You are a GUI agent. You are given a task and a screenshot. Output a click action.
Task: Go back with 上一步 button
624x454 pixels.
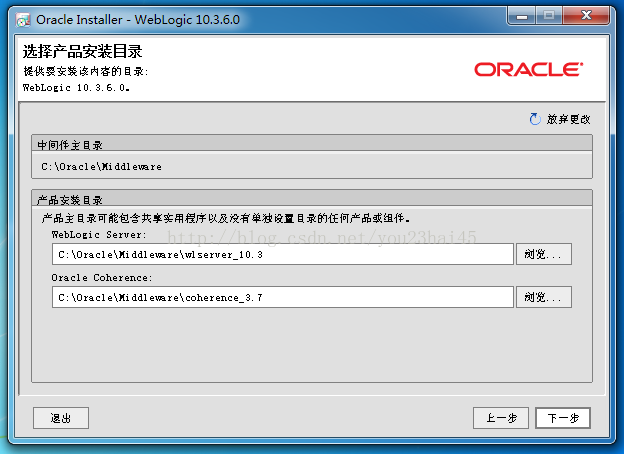coord(501,418)
